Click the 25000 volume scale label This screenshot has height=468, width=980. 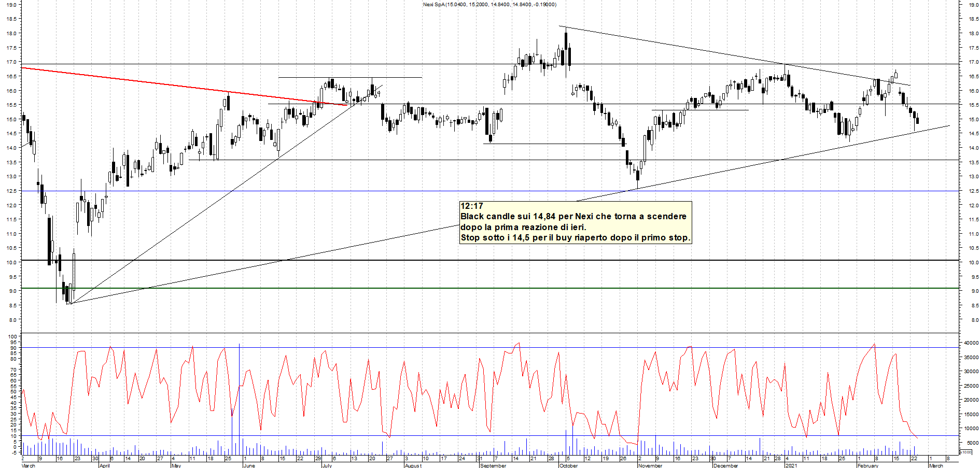[971, 386]
